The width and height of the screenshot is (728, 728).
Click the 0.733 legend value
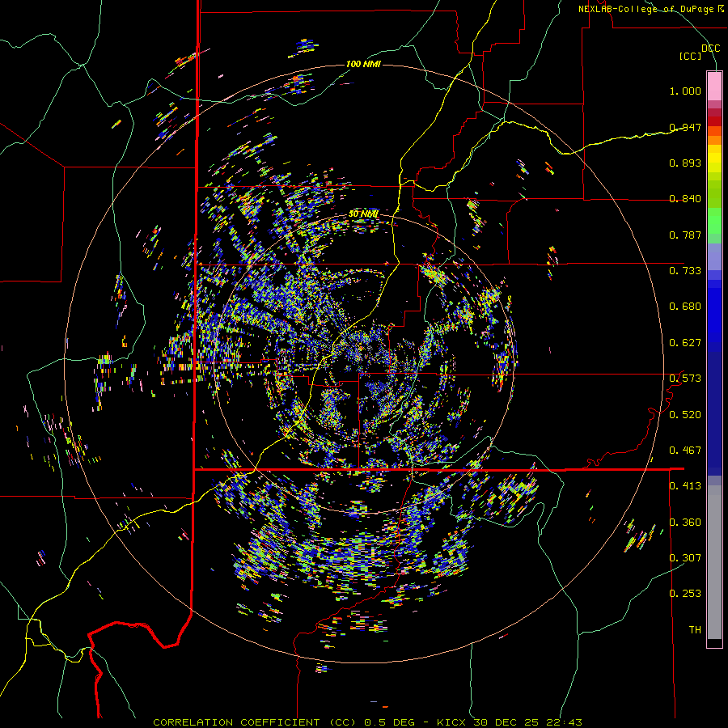pos(685,271)
